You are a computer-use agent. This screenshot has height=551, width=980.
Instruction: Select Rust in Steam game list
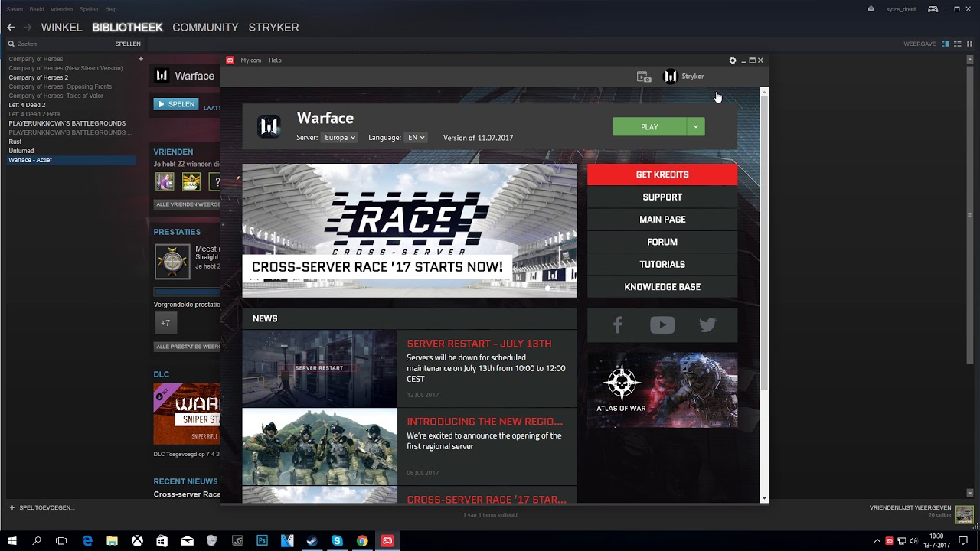(x=15, y=142)
